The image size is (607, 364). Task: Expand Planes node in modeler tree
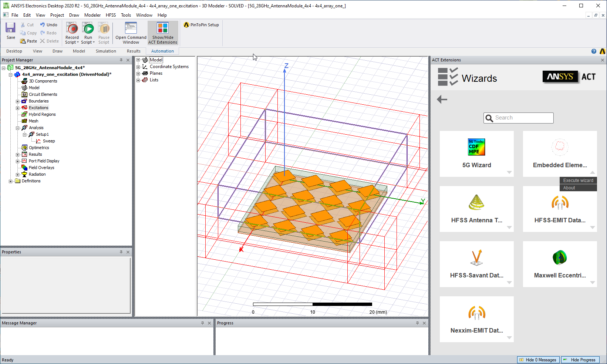click(x=138, y=73)
